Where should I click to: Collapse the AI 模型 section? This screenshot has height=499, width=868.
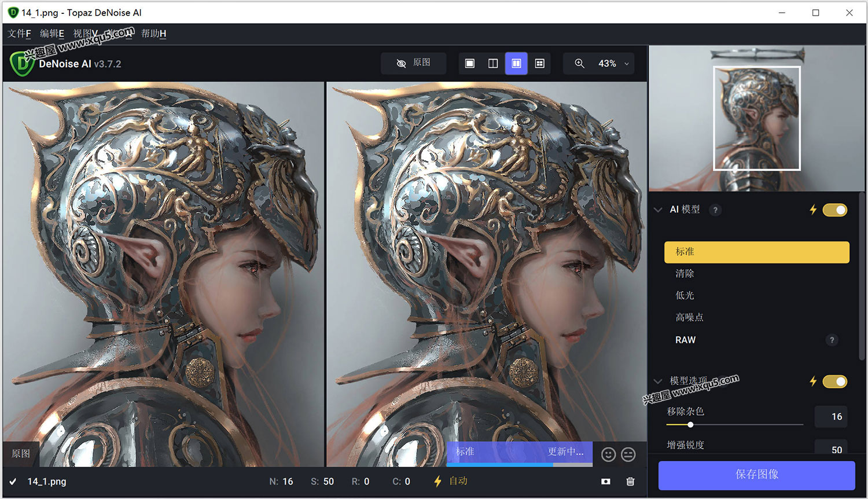(658, 210)
